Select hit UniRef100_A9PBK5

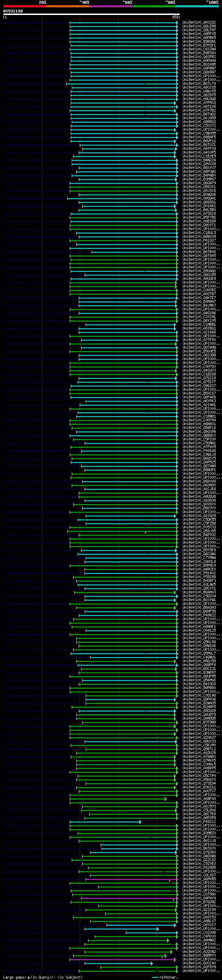click(199, 38)
